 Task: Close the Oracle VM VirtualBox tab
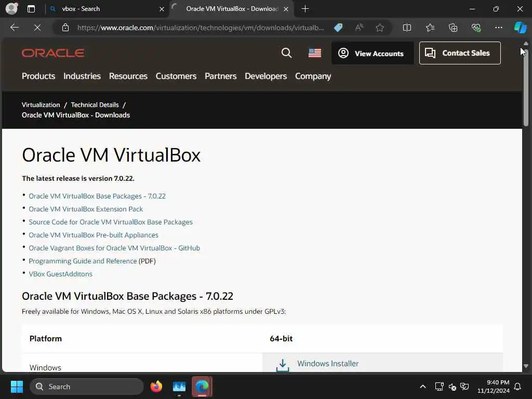tap(286, 9)
